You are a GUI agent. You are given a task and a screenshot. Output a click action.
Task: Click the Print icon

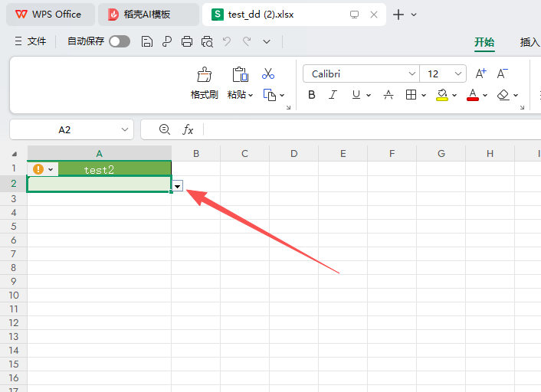(x=187, y=42)
